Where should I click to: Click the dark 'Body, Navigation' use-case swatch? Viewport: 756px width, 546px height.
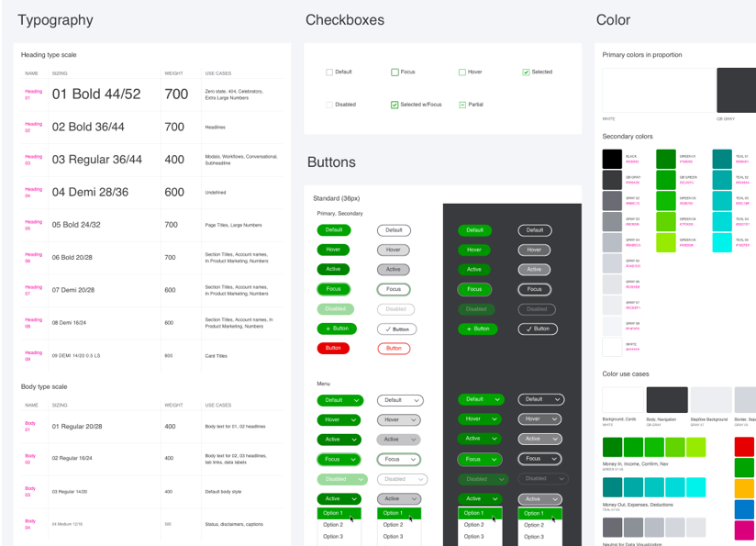coord(667,400)
